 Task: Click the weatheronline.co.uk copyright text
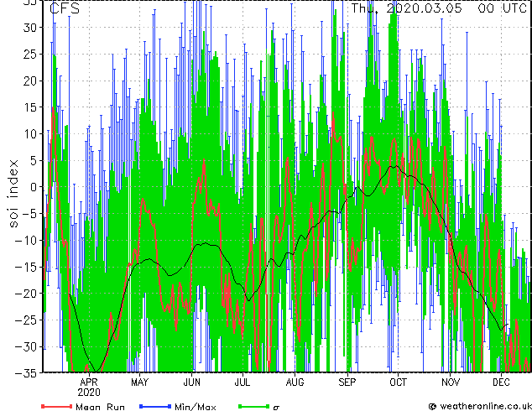click(480, 406)
